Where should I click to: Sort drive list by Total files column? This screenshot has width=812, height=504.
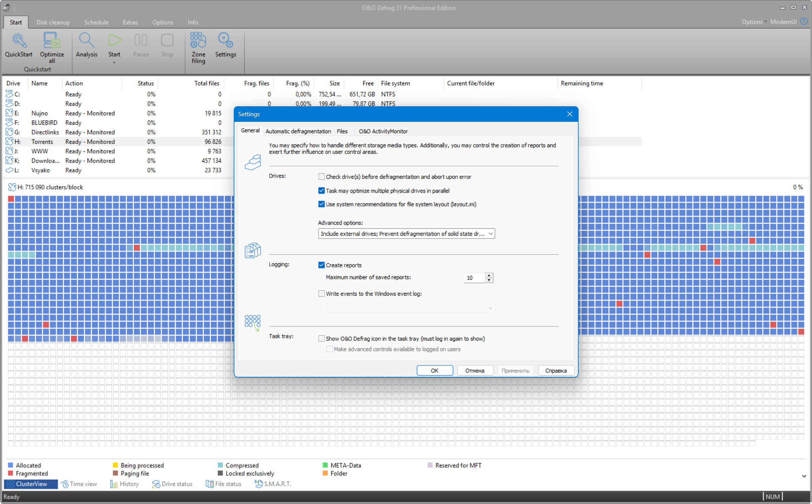(x=207, y=83)
